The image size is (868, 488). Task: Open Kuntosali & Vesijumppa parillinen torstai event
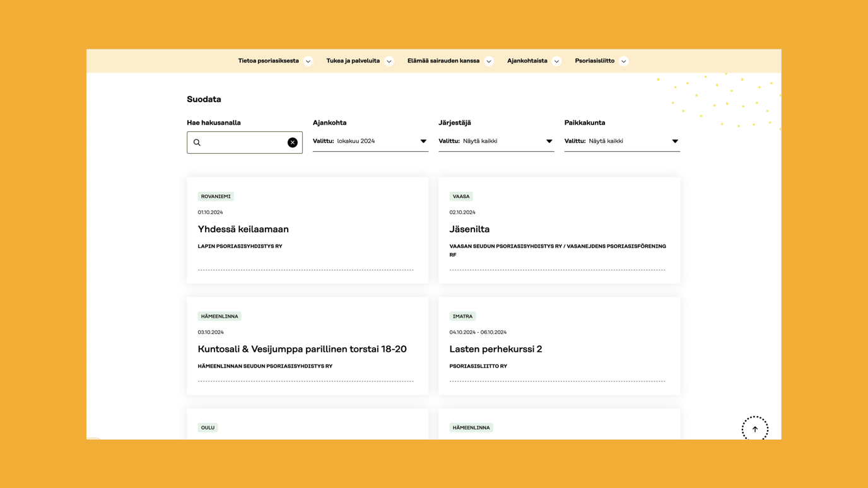[302, 349]
